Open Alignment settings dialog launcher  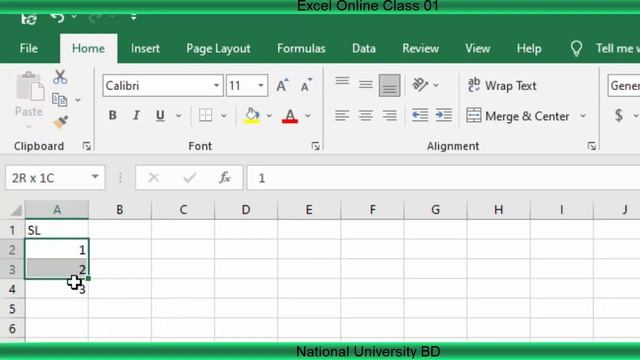(592, 146)
